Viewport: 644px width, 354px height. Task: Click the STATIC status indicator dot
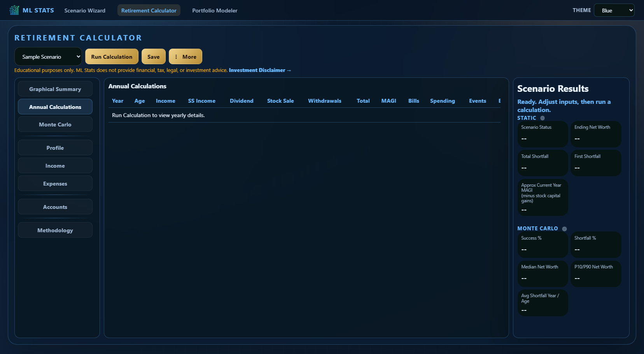542,118
